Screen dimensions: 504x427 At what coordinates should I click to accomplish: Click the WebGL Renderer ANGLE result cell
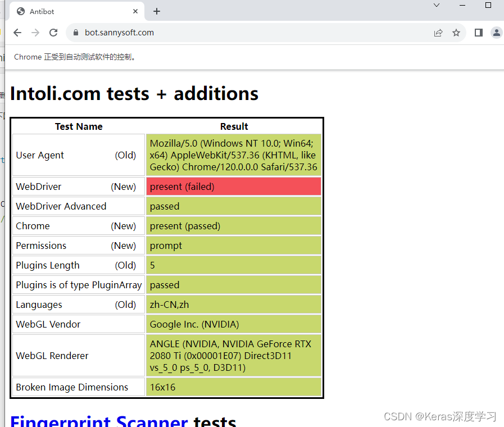point(234,356)
